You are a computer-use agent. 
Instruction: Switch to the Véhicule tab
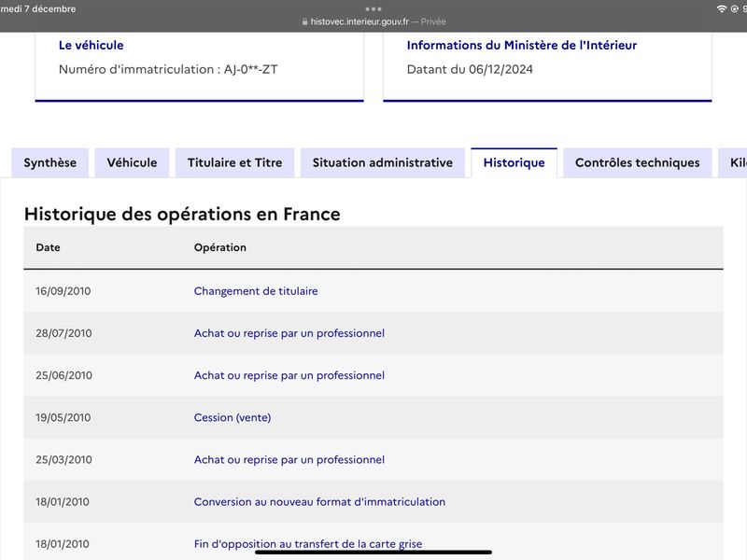132,162
